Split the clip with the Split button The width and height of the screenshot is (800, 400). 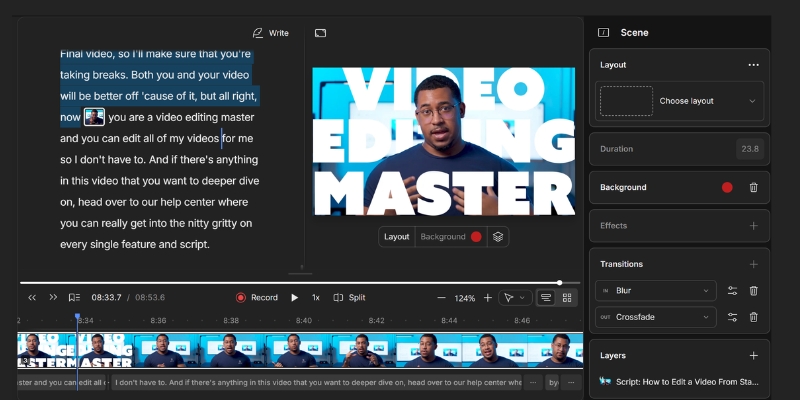pyautogui.click(x=349, y=297)
